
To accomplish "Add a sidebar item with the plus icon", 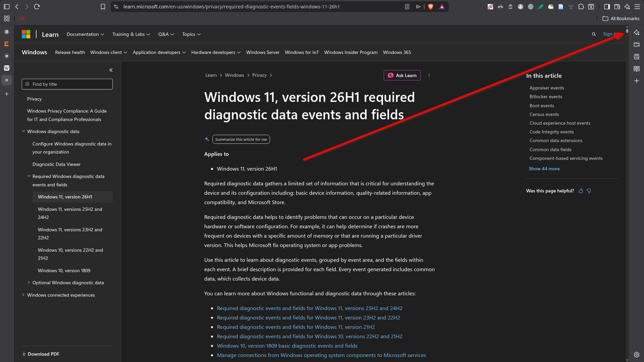I will click(637, 81).
